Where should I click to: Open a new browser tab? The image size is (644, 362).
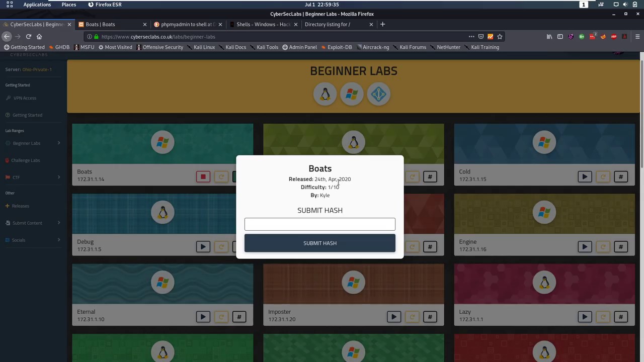click(382, 24)
